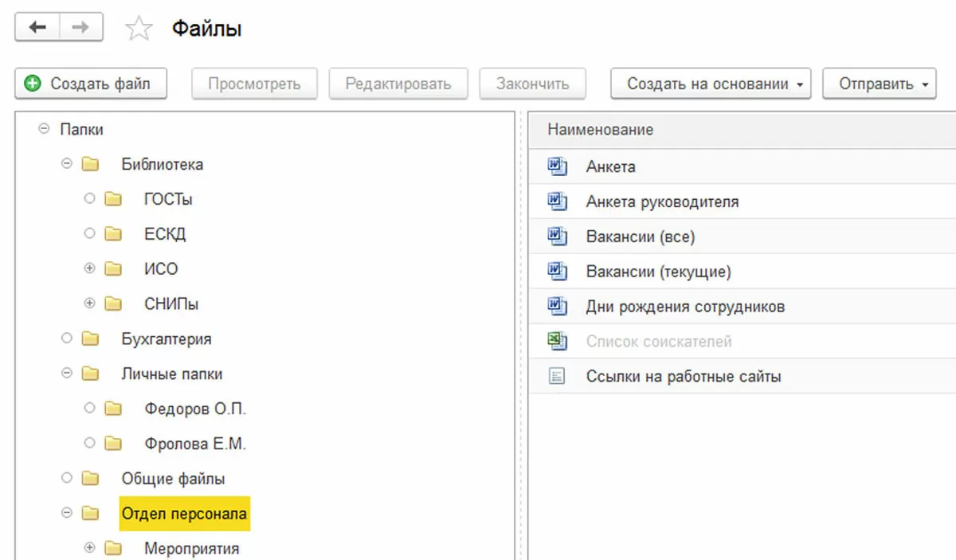Select the Вакансии (текущие) file row

[x=658, y=272]
